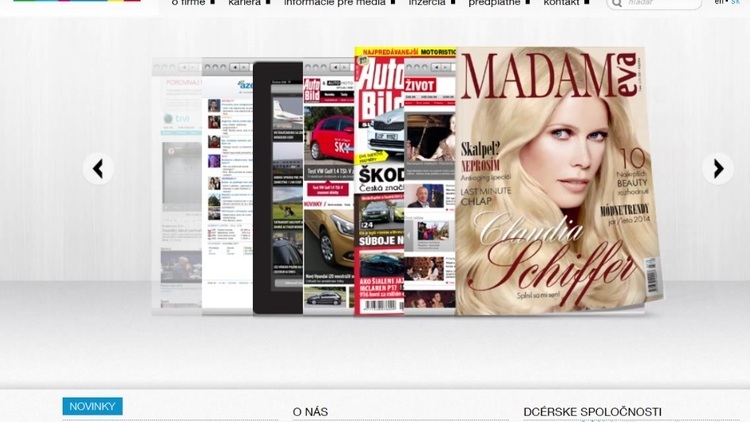Image resolution: width=750 pixels, height=422 pixels.
Task: Select the Madam Eva magazine cover
Action: tap(559, 181)
